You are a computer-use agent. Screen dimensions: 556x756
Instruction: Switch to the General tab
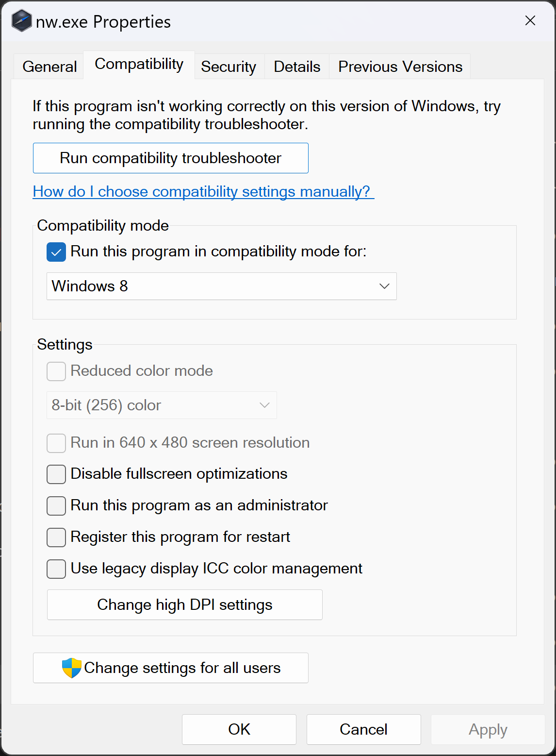click(x=49, y=67)
